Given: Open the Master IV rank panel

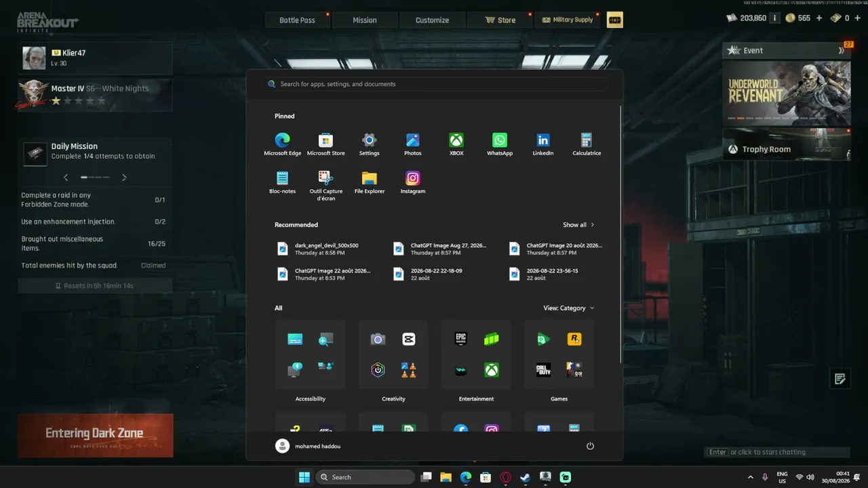Looking at the screenshot, I should pyautogui.click(x=95, y=95).
